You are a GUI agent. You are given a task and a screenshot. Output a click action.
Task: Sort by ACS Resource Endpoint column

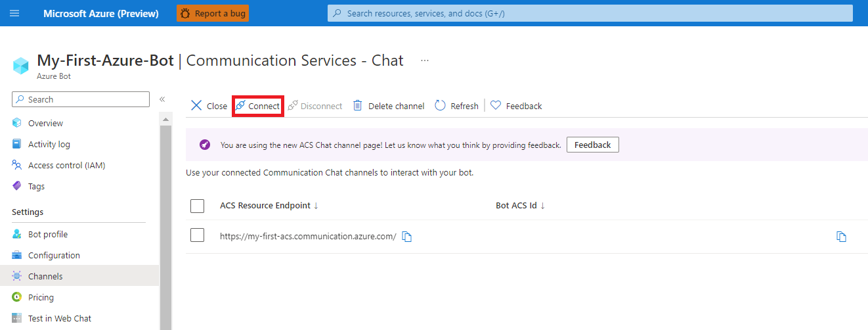[269, 205]
